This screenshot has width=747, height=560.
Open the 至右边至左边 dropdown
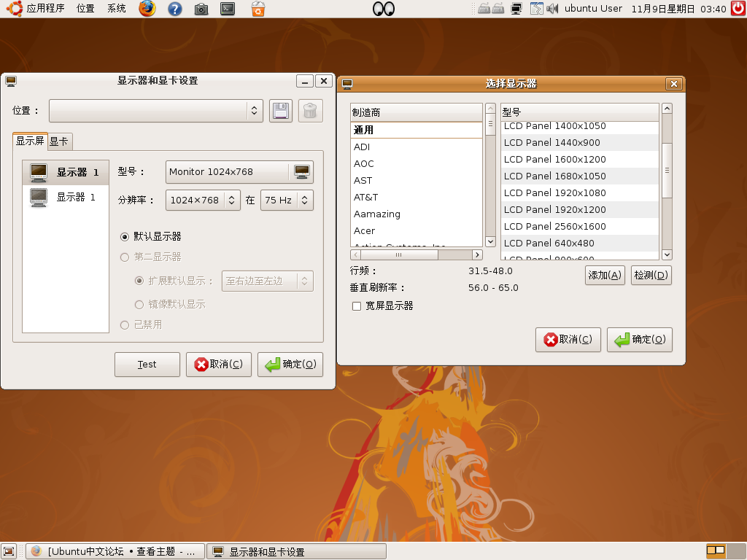pyautogui.click(x=267, y=281)
